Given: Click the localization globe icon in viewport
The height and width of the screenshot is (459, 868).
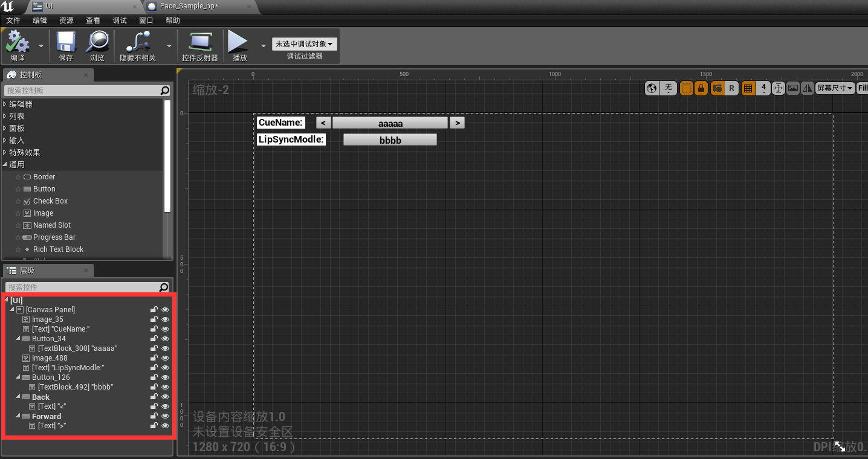Looking at the screenshot, I should click(652, 88).
